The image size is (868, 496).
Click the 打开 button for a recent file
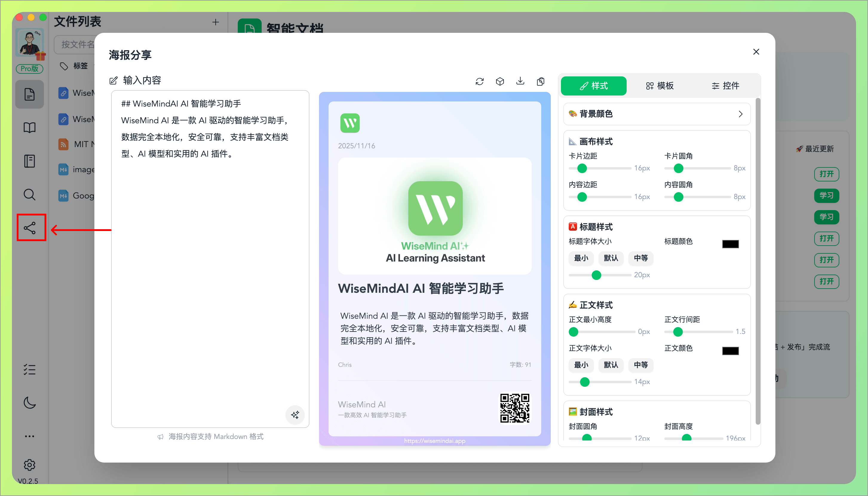pos(826,174)
